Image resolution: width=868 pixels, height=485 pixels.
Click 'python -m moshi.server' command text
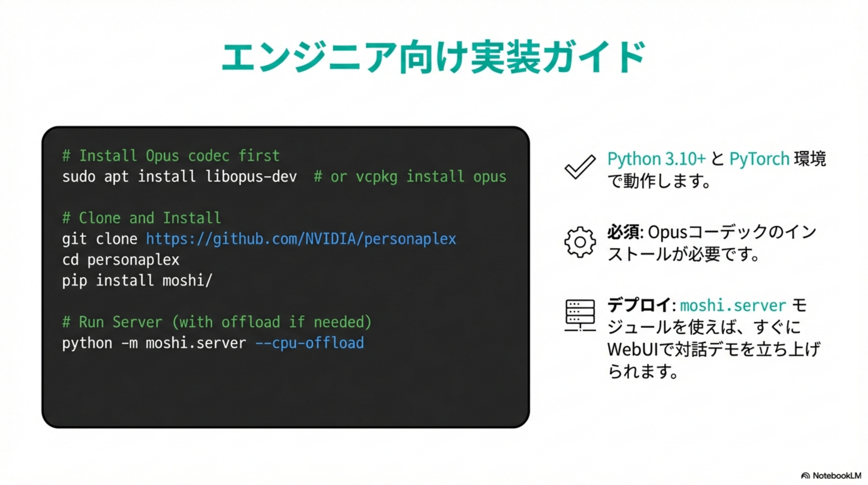(x=154, y=343)
